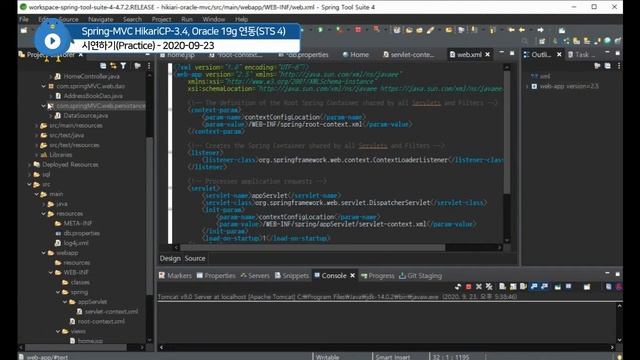The width and height of the screenshot is (640, 360).
Task: Toggle Show Console on standard error change
Action: click(x=544, y=287)
